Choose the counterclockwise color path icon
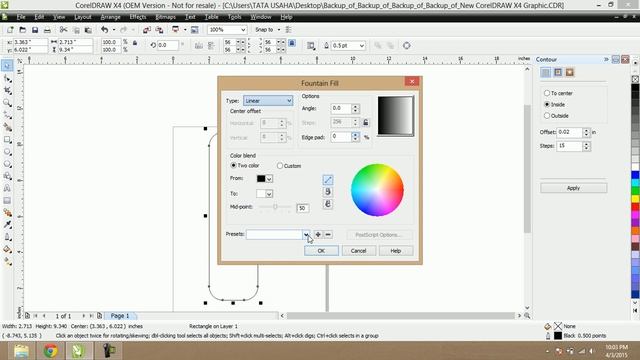 [x=327, y=192]
